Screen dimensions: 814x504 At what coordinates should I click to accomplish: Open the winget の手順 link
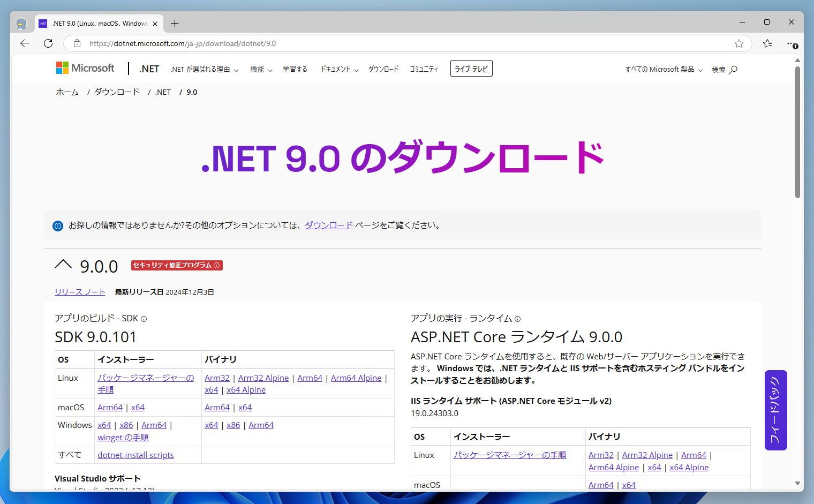[x=123, y=438]
